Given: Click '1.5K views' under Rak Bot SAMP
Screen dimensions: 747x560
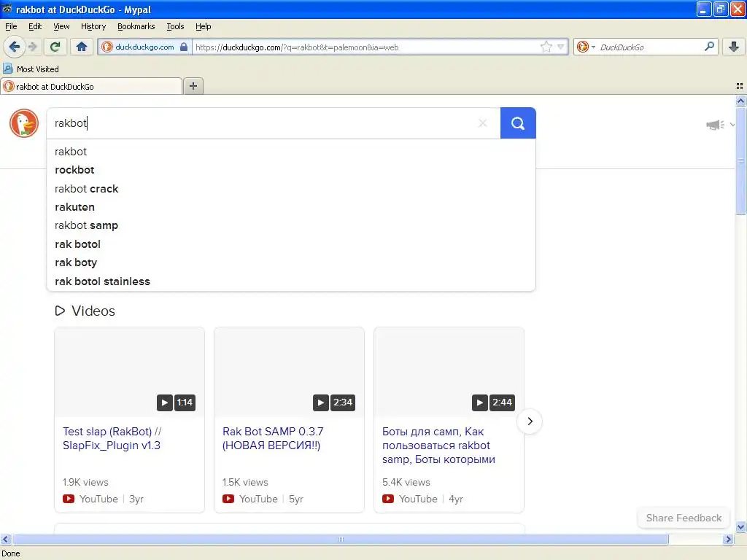Looking at the screenshot, I should coord(245,482).
